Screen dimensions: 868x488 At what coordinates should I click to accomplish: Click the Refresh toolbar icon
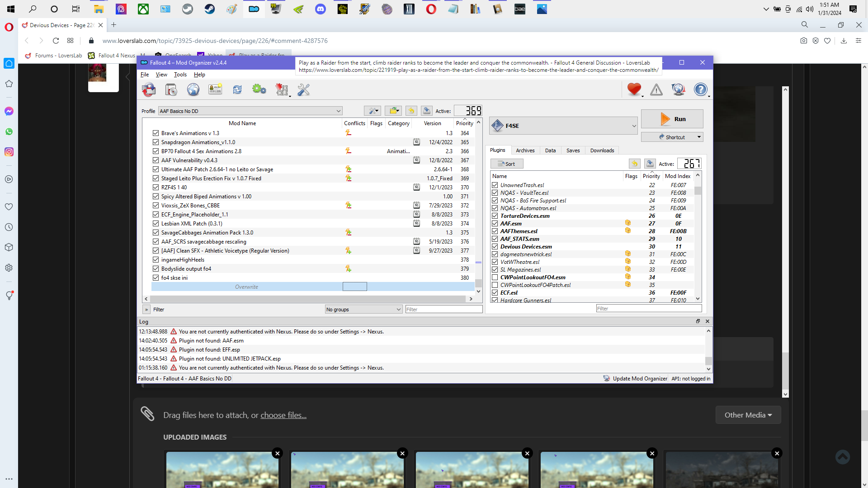pyautogui.click(x=237, y=89)
